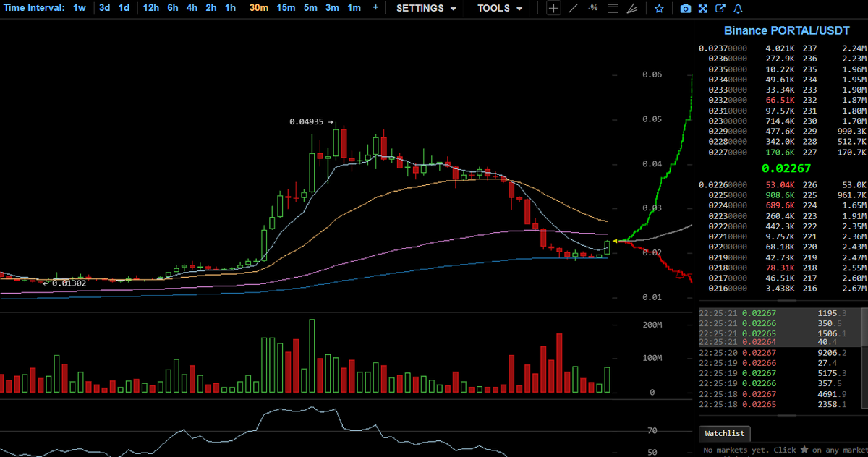Switch interval to 5m
This screenshot has width=868, height=457.
pos(310,8)
